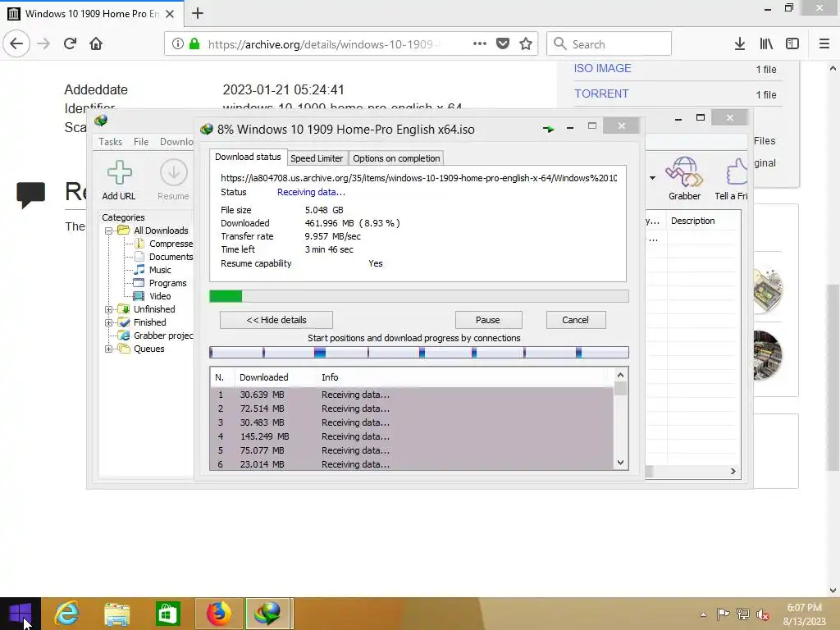Image resolution: width=840 pixels, height=630 pixels.
Task: Launch Internet Explorer from taskbar
Action: coord(67,614)
